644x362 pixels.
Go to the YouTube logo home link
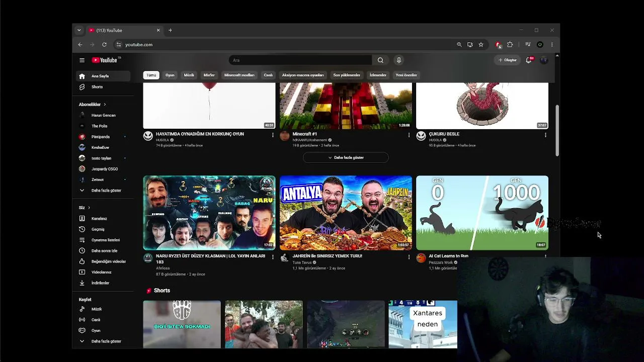[105, 60]
